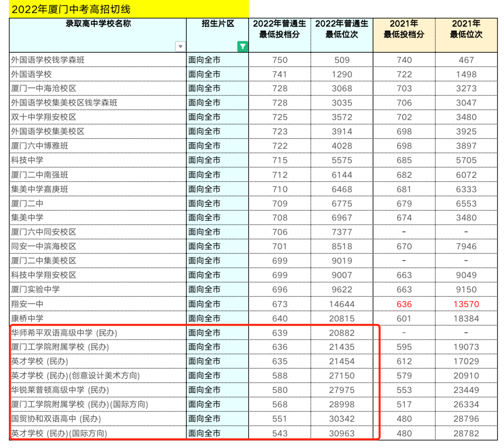This screenshot has height=448, width=504.
Task: Click the cell 华师希平双语高级中学 (民办)
Action: (98, 333)
